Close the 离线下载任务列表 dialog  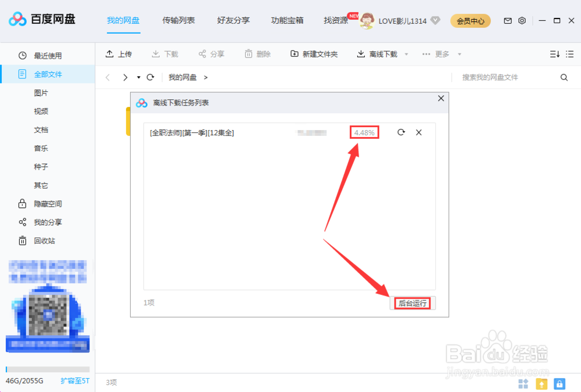(441, 98)
